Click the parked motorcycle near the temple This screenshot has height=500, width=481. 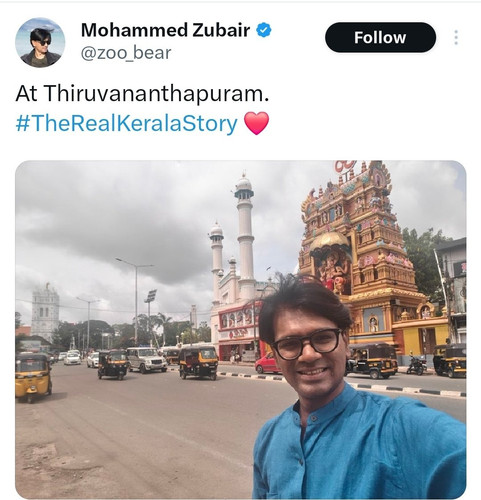[x=417, y=365]
